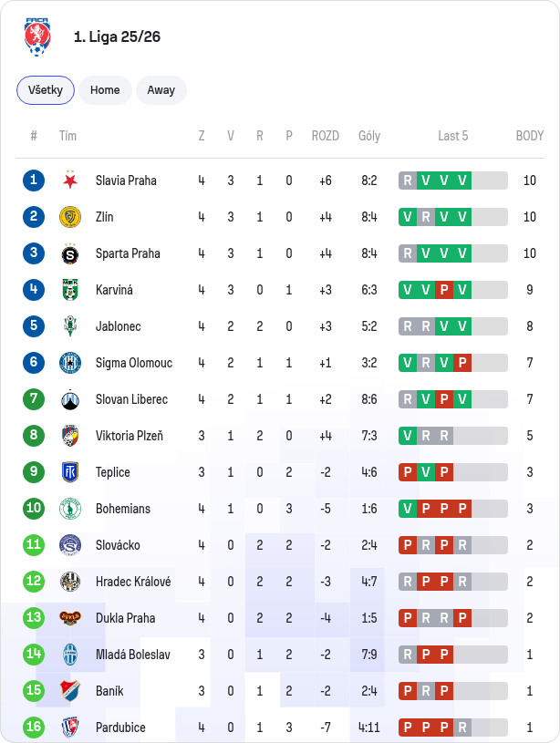Click the ROZD column header
Screen dimensions: 560x743
[x=326, y=136]
